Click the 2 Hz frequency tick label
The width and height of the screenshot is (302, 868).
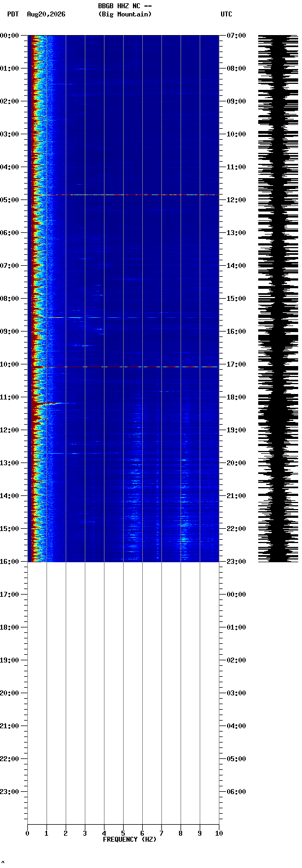click(x=66, y=833)
